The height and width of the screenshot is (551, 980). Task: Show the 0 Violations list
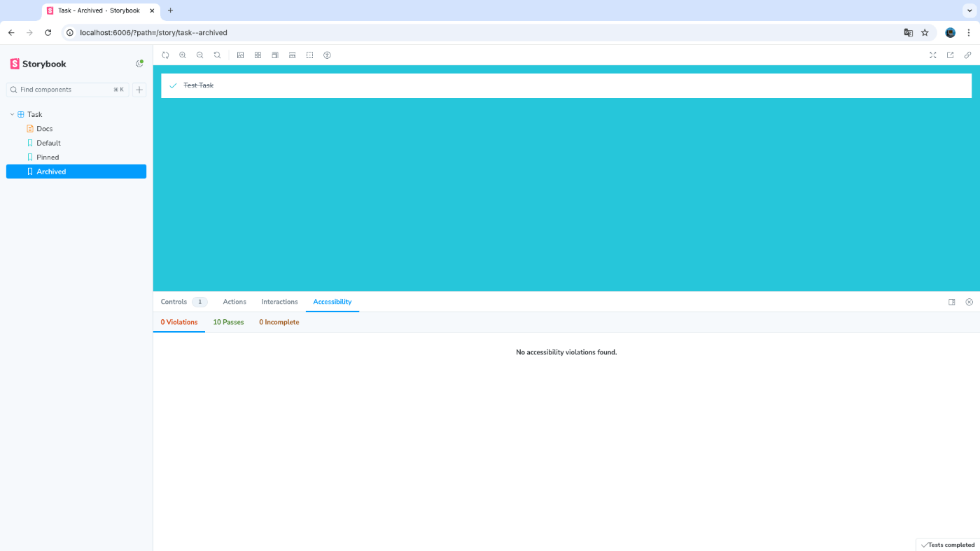(179, 322)
